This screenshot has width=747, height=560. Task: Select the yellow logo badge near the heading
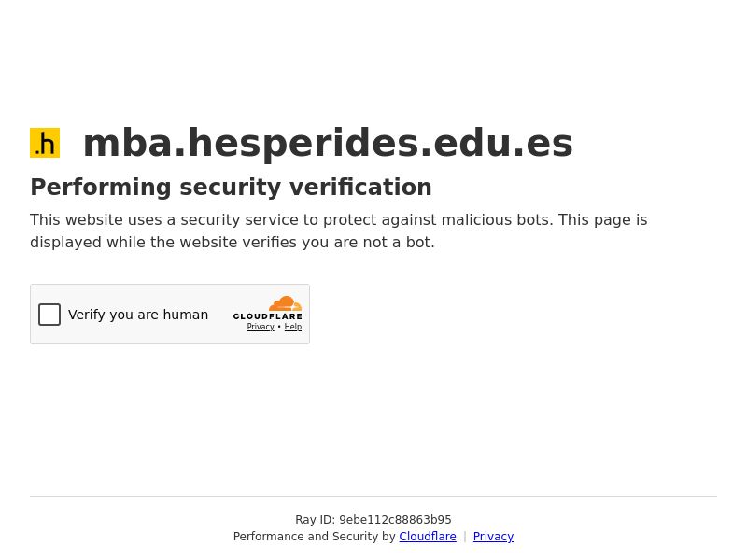pos(45,142)
